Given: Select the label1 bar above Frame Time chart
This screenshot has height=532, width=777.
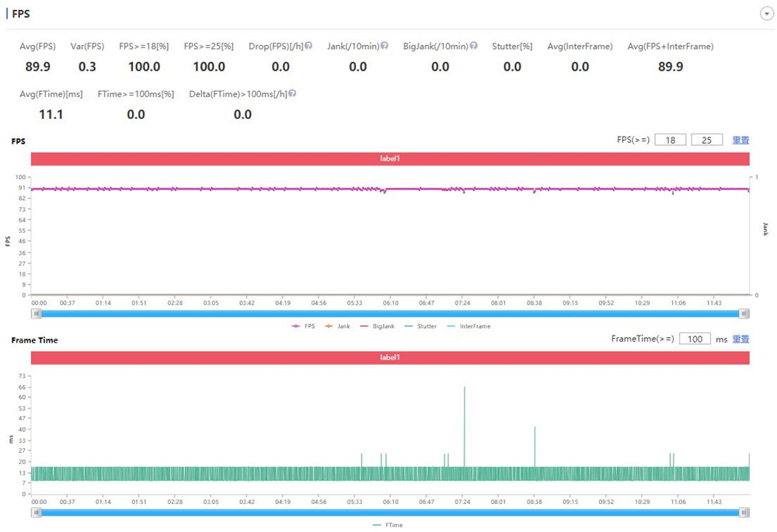Looking at the screenshot, I should [390, 357].
